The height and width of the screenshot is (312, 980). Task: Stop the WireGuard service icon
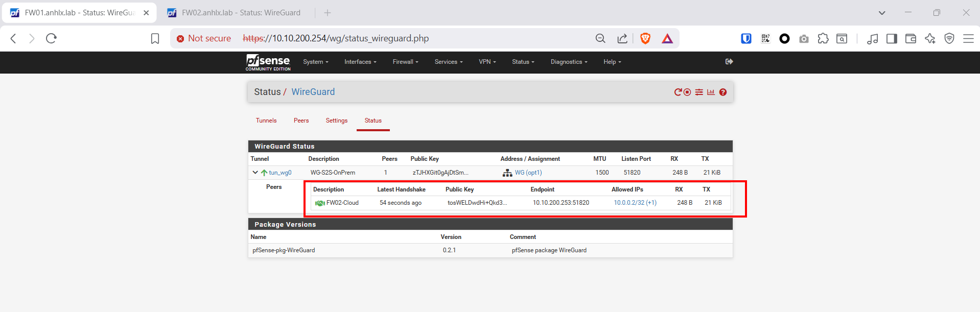tap(687, 92)
